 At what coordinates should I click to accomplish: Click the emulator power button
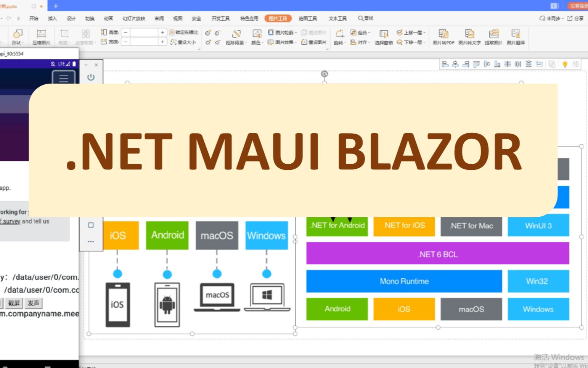(91, 77)
